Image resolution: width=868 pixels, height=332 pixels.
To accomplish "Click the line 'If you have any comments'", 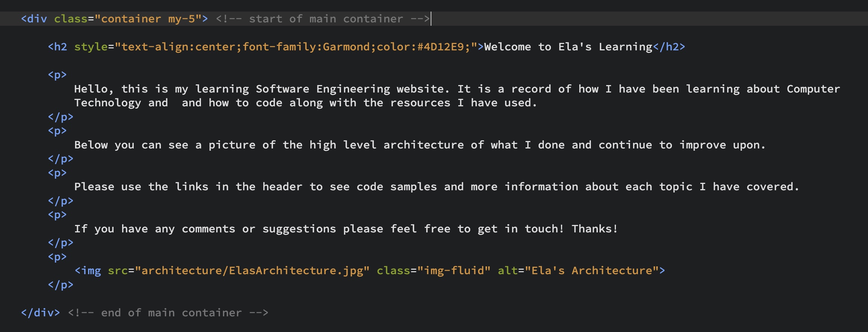I will pyautogui.click(x=346, y=229).
